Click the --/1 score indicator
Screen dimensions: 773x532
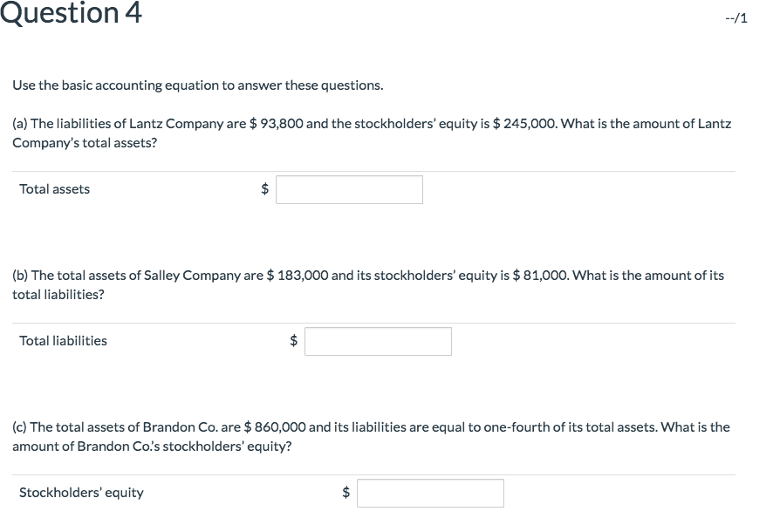point(737,19)
